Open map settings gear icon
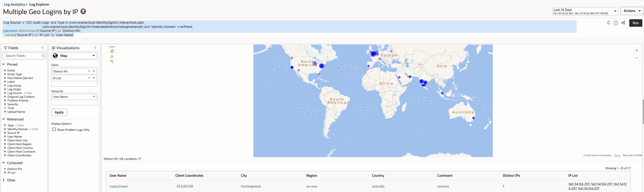 [x=112, y=57]
